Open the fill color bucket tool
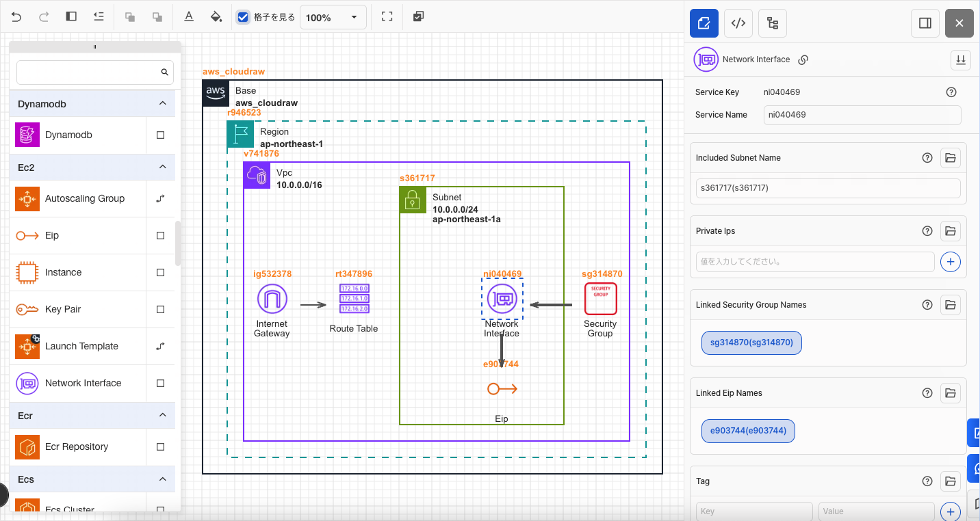The height and width of the screenshot is (521, 980). (x=216, y=17)
